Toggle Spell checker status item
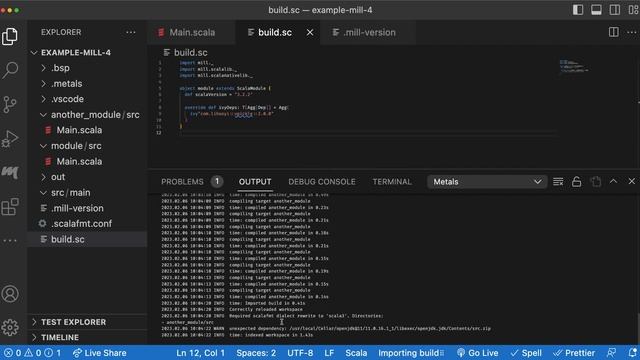640x360 pixels. click(x=527, y=353)
